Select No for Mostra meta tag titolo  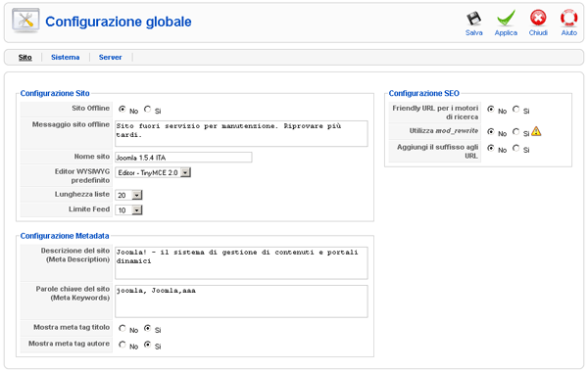tap(122, 328)
